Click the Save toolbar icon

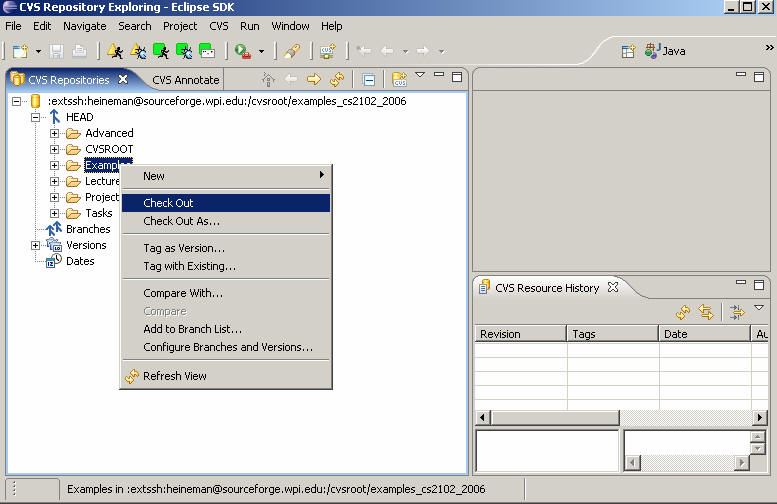tap(56, 51)
